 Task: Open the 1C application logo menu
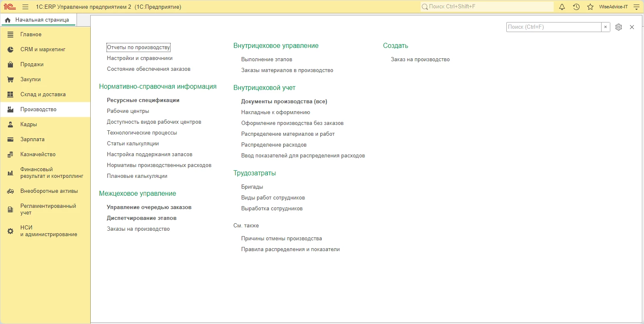(x=10, y=7)
